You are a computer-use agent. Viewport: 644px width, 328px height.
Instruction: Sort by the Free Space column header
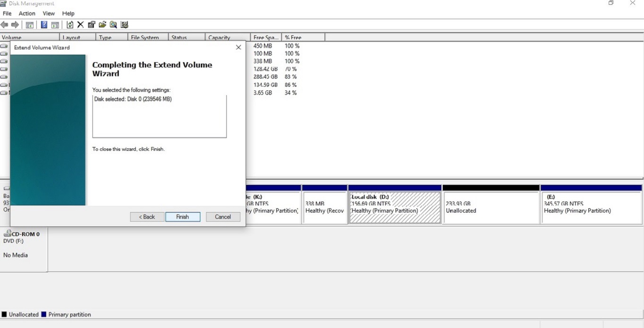tap(266, 37)
